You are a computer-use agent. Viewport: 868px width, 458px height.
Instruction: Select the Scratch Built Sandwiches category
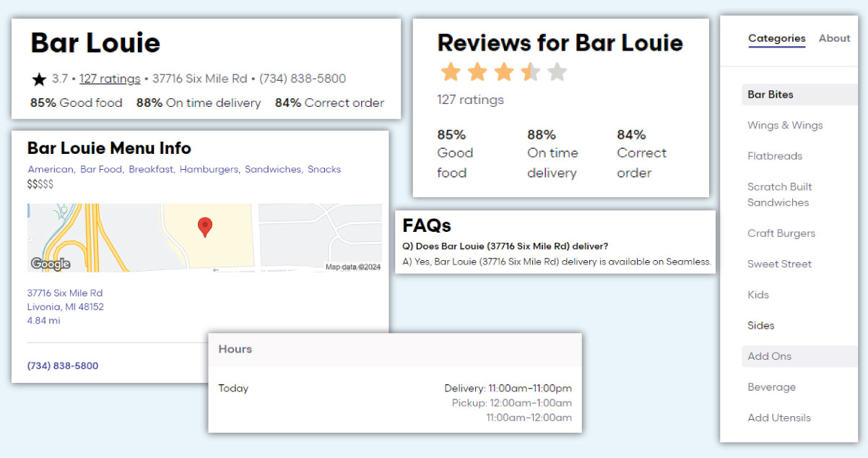click(779, 194)
